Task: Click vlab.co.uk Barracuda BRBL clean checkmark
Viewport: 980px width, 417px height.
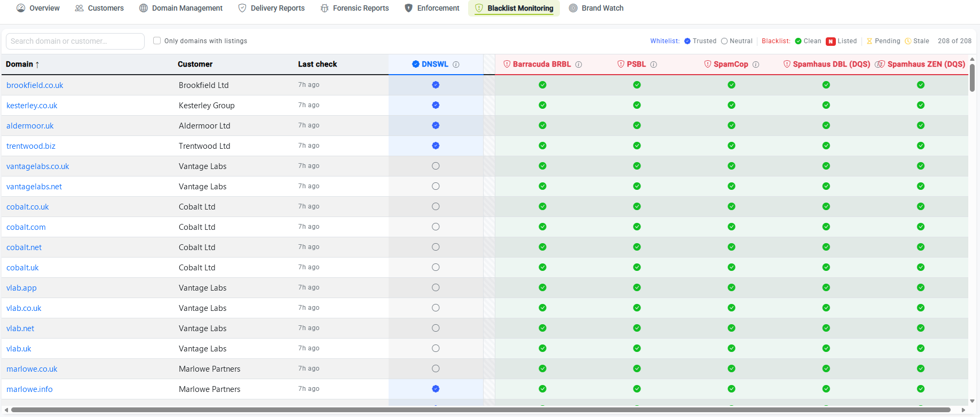Action: 542,308
